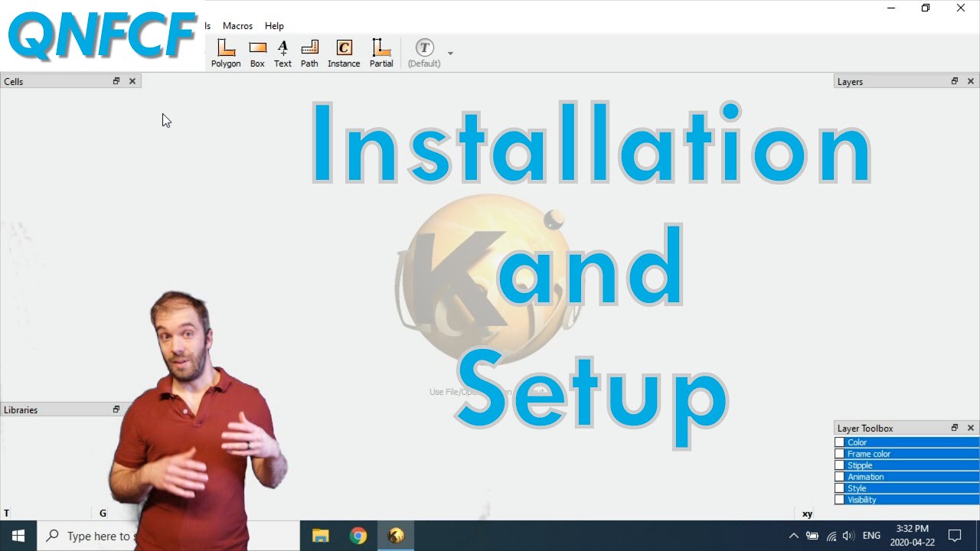Minimize the KLayout window

coord(891,8)
